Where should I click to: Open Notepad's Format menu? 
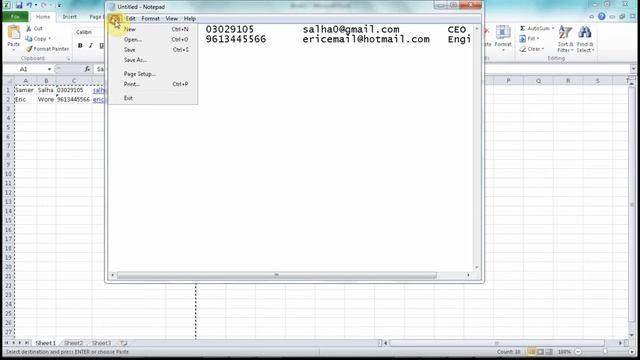coord(151,18)
